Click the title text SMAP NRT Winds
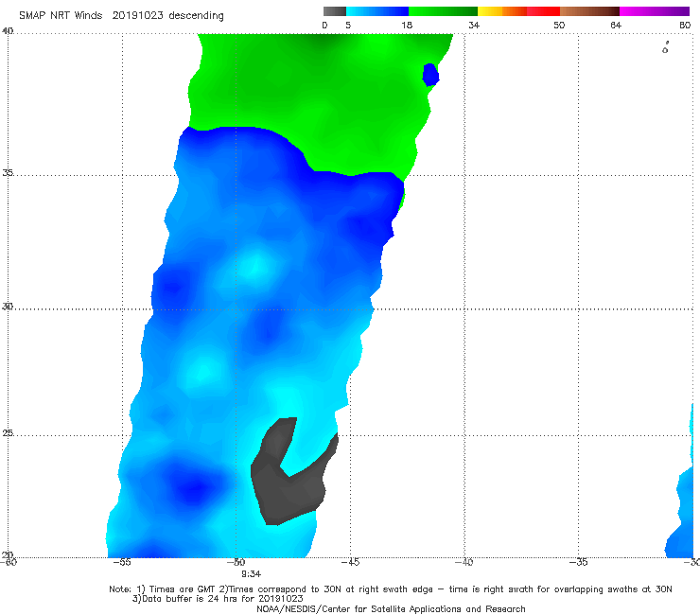This screenshot has height=615, width=700. pos(61,15)
